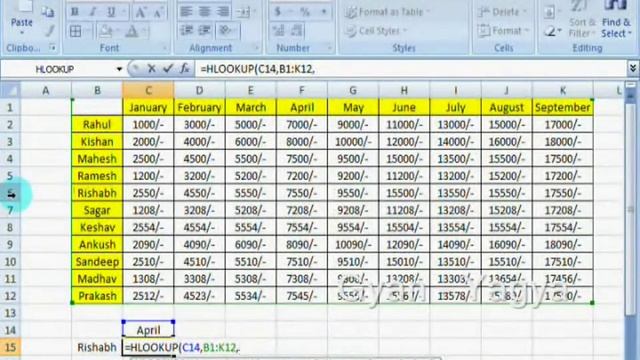Click the Increase Decimal icon

[x=279, y=30]
